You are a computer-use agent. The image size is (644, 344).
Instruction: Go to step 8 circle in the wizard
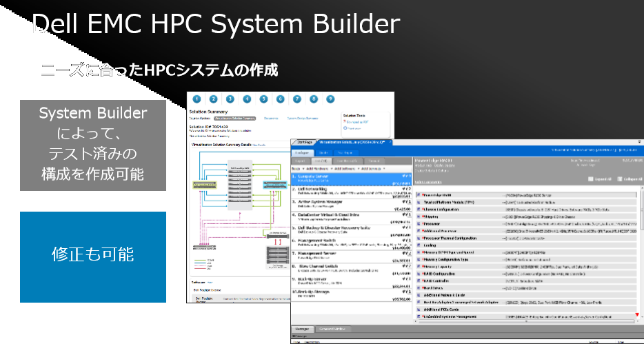click(314, 99)
